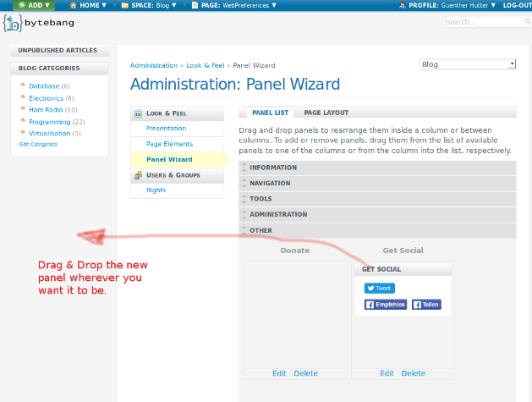
Task: Open PROFILE: Guenther Hutter menu
Action: click(x=447, y=5)
